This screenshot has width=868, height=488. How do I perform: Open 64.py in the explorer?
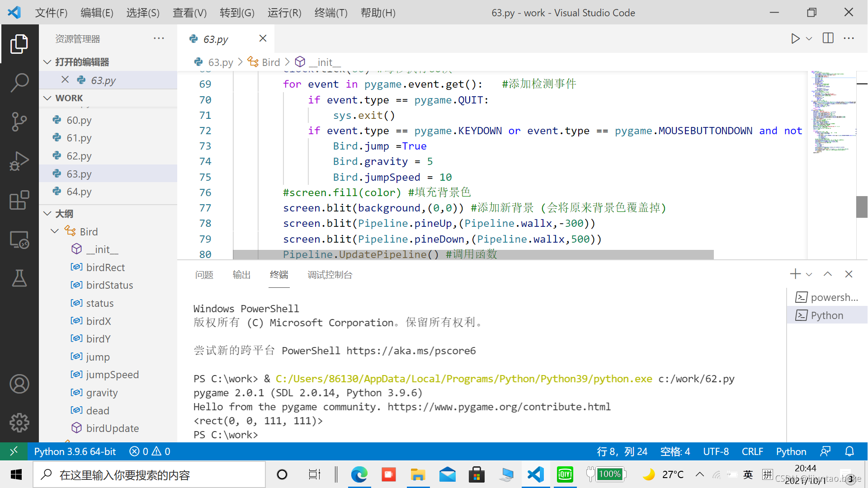coord(79,192)
